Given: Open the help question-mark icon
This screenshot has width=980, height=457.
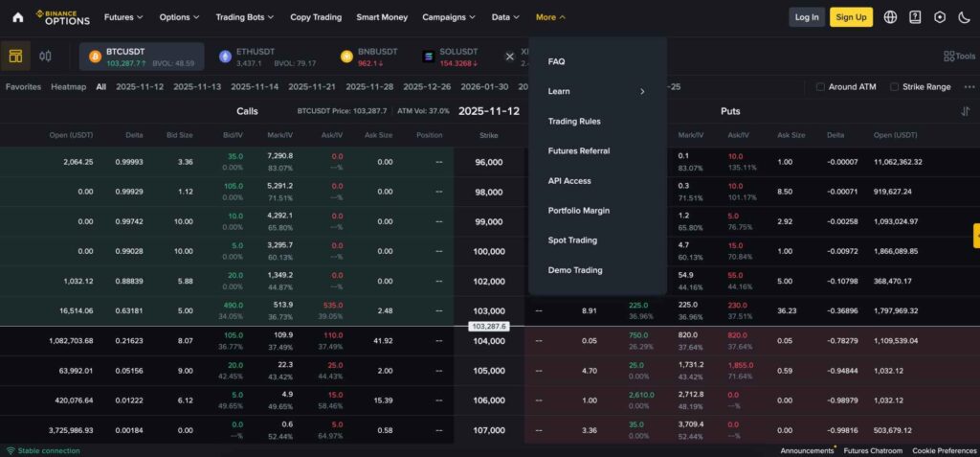Looking at the screenshot, I should (915, 17).
